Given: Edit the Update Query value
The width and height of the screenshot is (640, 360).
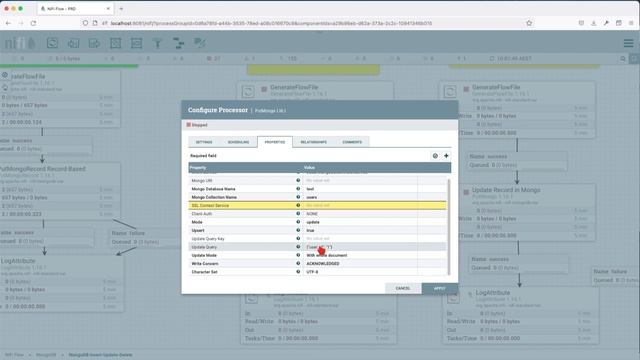Looking at the screenshot, I should tap(360, 247).
